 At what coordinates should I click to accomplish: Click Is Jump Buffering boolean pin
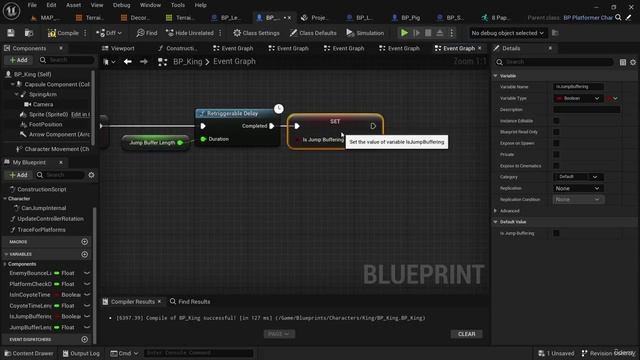tap(298, 140)
